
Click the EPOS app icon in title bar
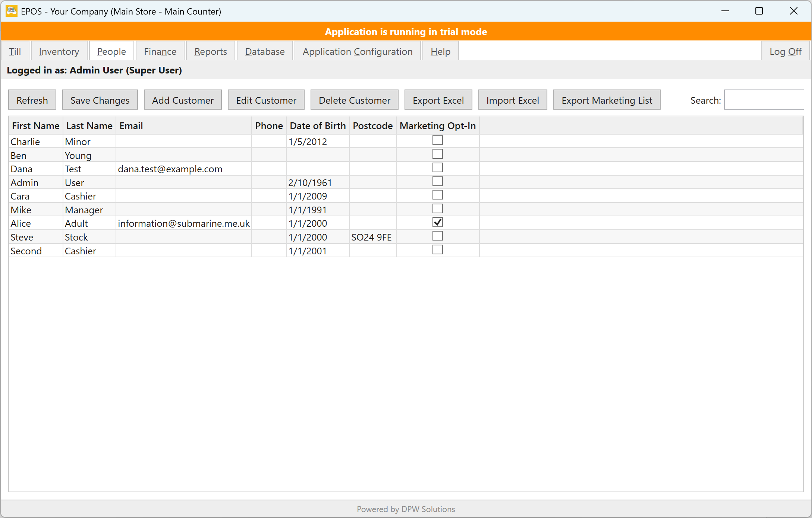coord(12,11)
